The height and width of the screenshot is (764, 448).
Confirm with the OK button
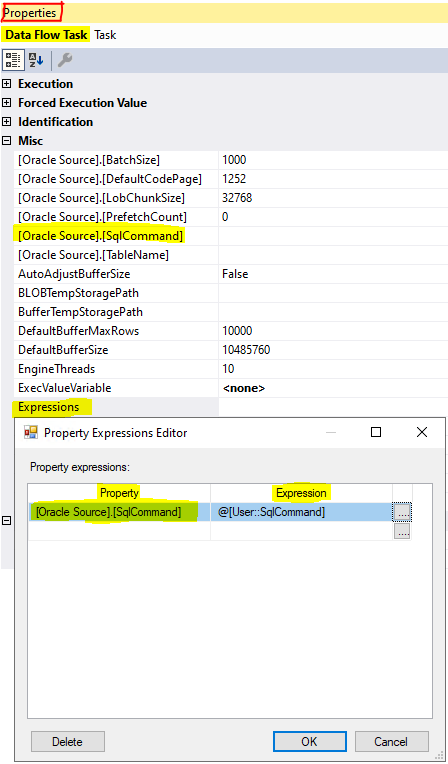310,742
